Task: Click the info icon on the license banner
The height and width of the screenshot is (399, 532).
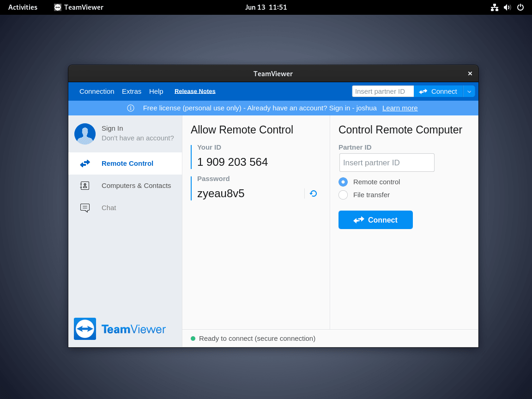Action: [x=131, y=108]
